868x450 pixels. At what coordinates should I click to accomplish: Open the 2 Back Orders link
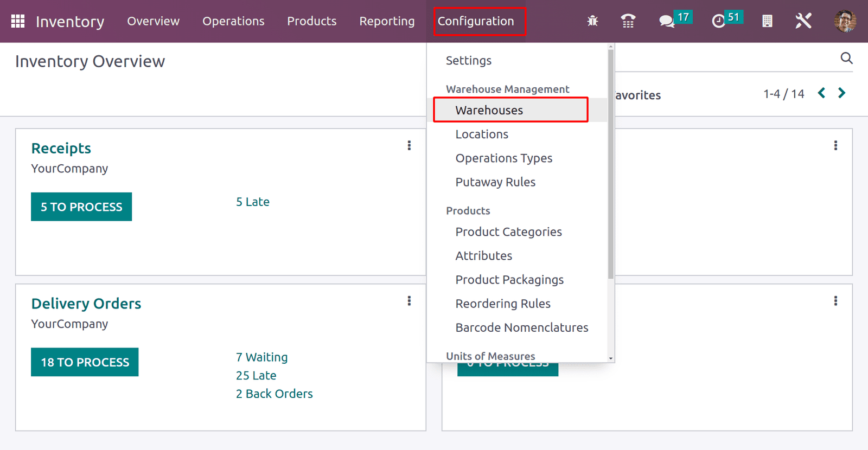pos(275,394)
